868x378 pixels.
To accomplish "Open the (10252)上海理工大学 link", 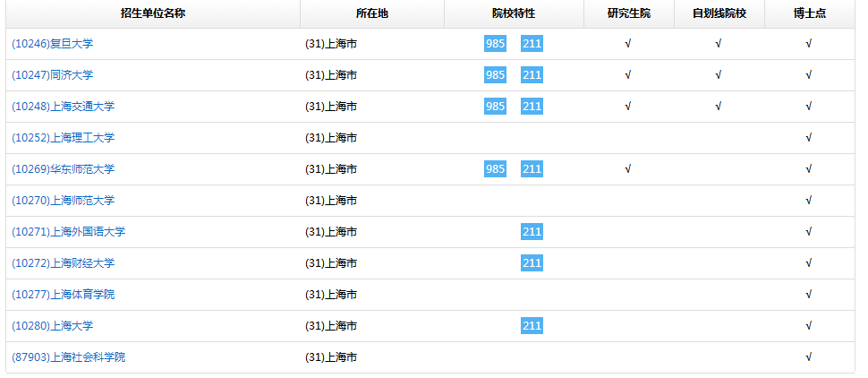I will (x=64, y=137).
